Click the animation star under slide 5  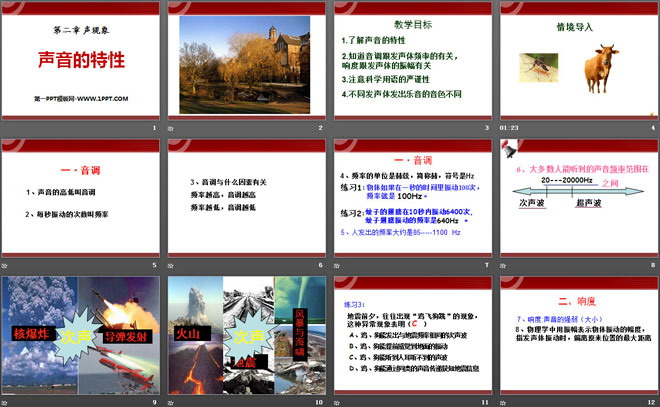click(x=4, y=266)
